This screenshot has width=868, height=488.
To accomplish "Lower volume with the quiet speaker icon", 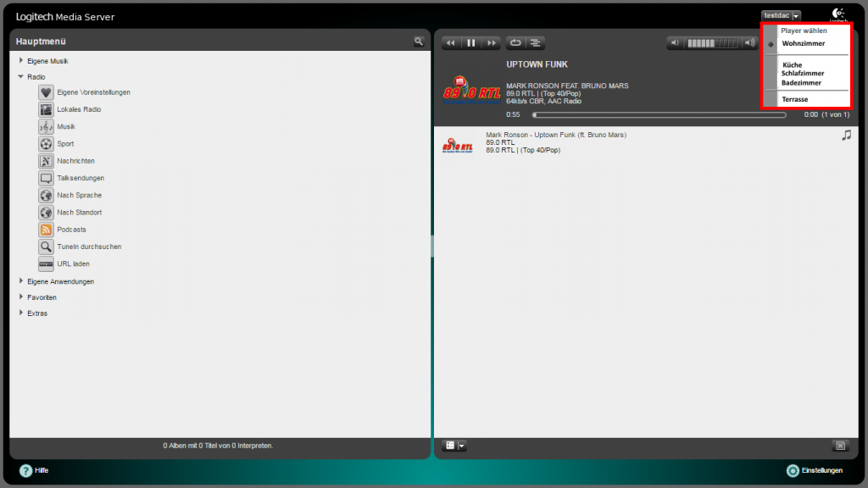I will point(675,42).
